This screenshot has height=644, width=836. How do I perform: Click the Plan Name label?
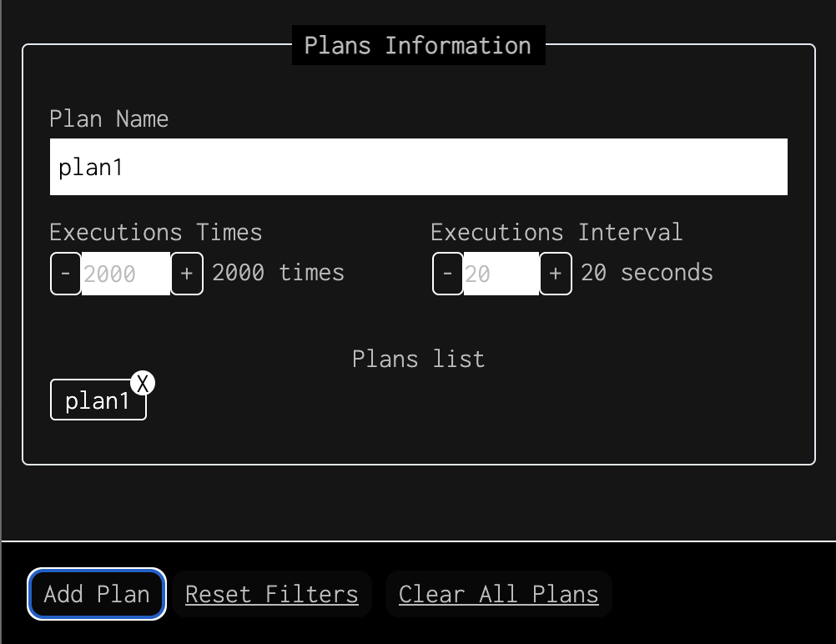(x=108, y=119)
